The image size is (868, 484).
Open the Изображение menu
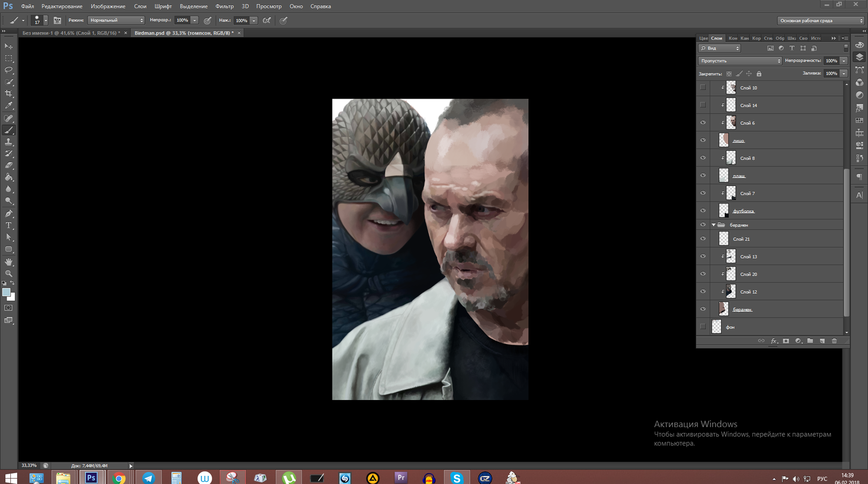pyautogui.click(x=108, y=7)
